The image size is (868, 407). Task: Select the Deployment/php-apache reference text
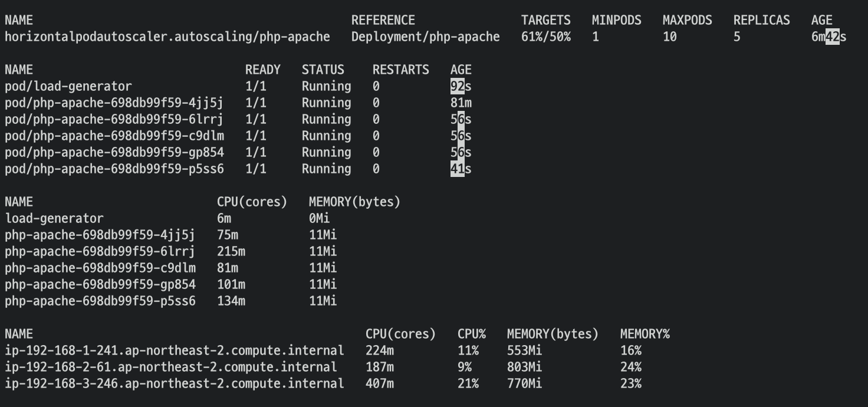coord(426,37)
